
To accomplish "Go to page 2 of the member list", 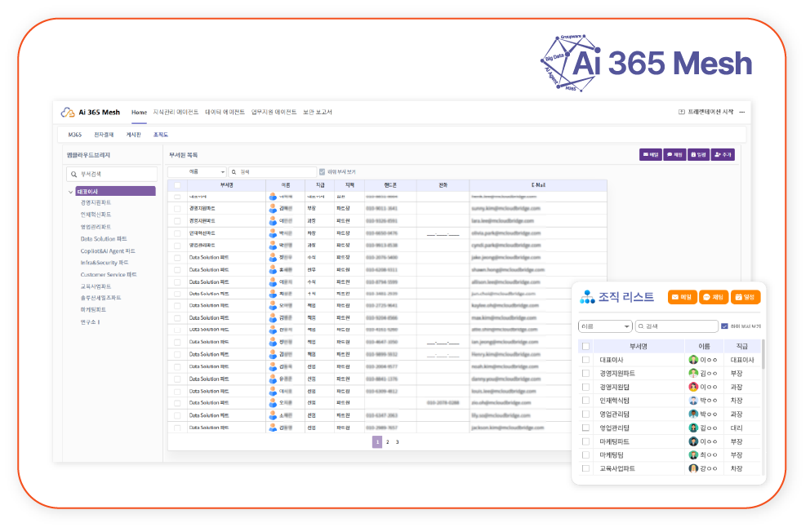I will click(387, 442).
